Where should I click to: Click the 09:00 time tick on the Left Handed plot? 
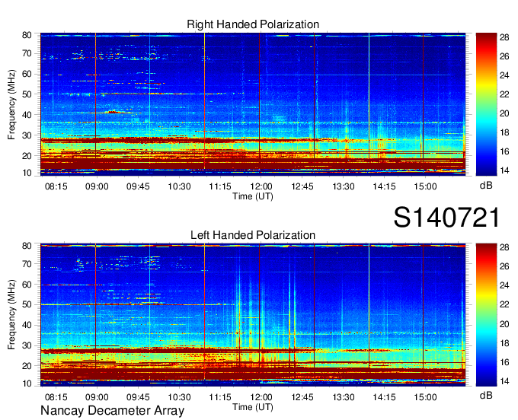(97, 397)
